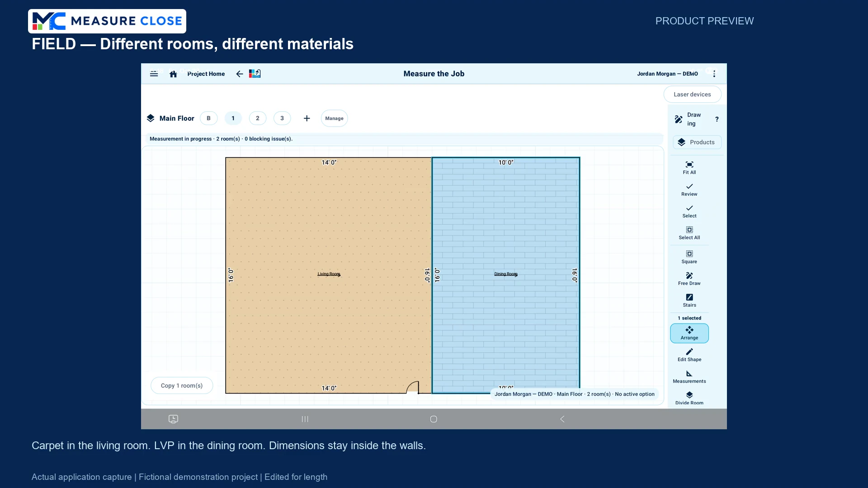The width and height of the screenshot is (868, 488).
Task: Open Laser devices
Action: coord(692,94)
